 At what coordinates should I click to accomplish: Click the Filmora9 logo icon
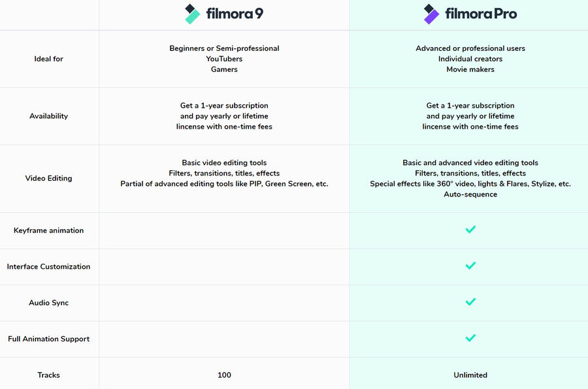[193, 14]
